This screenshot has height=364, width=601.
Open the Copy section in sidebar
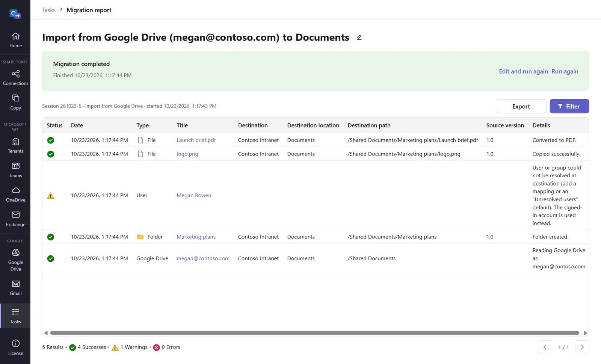(x=15, y=102)
